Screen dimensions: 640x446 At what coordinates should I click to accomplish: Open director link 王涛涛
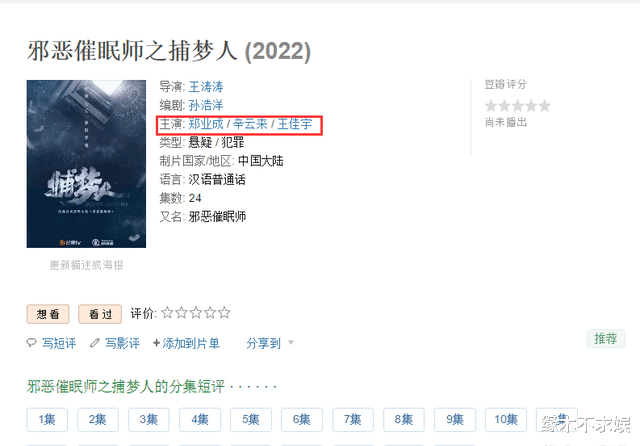tap(206, 87)
